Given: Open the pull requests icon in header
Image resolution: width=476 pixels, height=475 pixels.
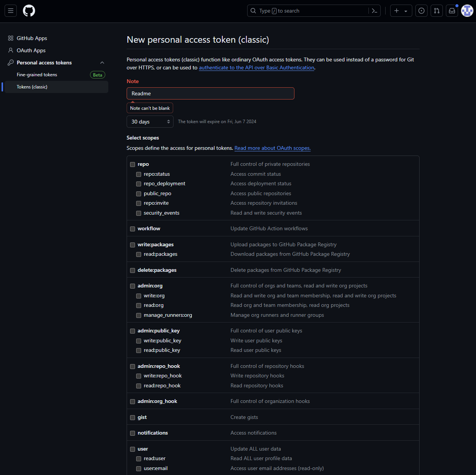Looking at the screenshot, I should 437,11.
